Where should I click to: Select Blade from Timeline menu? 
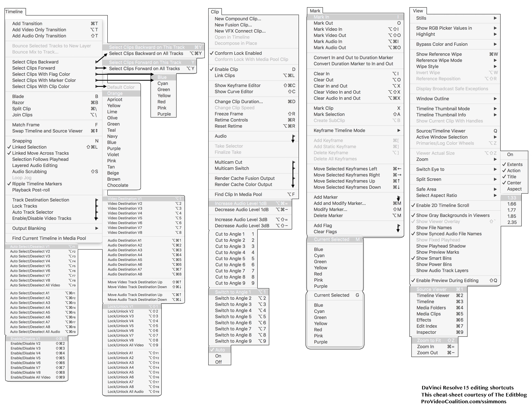click(x=54, y=96)
